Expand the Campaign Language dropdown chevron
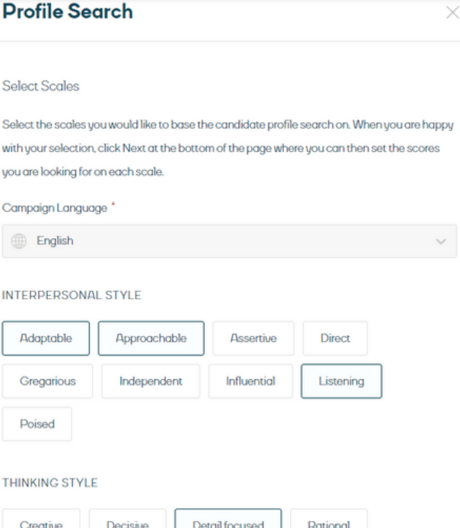The image size is (460, 528). [x=441, y=241]
